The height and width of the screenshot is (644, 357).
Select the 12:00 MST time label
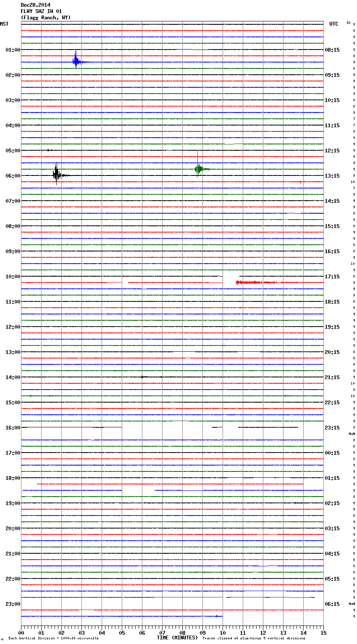tap(13, 327)
